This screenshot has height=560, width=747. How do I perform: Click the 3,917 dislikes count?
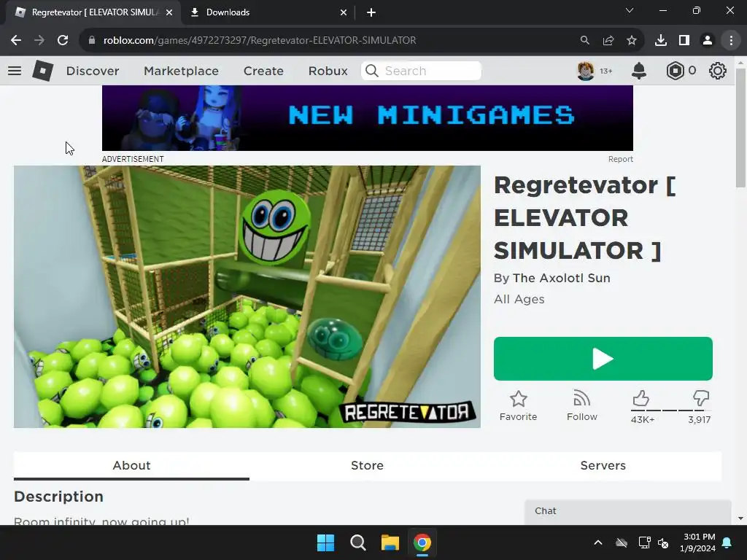[700, 420]
